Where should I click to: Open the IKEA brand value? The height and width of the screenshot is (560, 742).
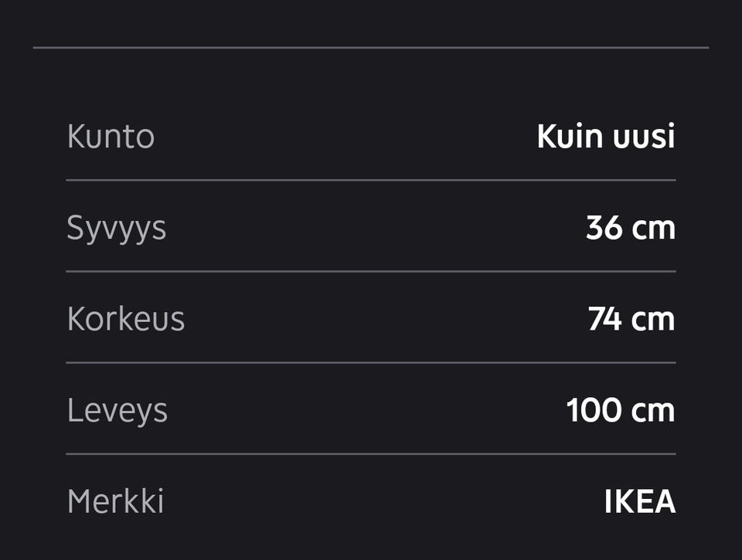click(640, 501)
